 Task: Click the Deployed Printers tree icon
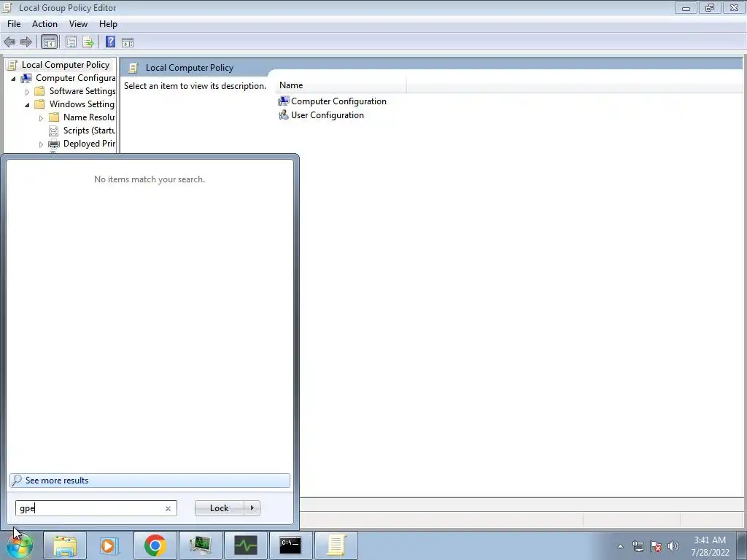(54, 144)
